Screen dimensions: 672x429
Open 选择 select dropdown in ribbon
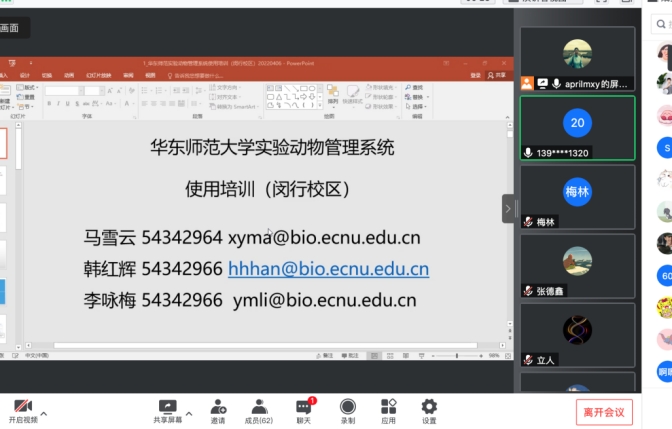click(x=416, y=106)
